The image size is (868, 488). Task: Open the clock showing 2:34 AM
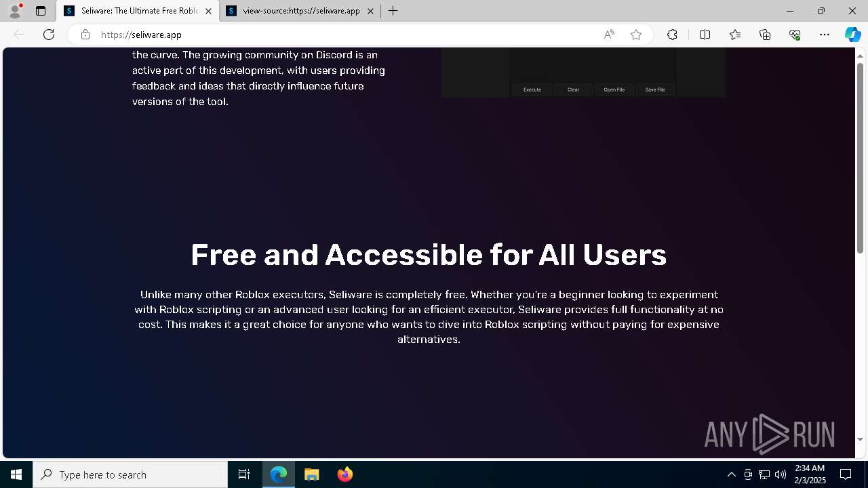(x=810, y=474)
